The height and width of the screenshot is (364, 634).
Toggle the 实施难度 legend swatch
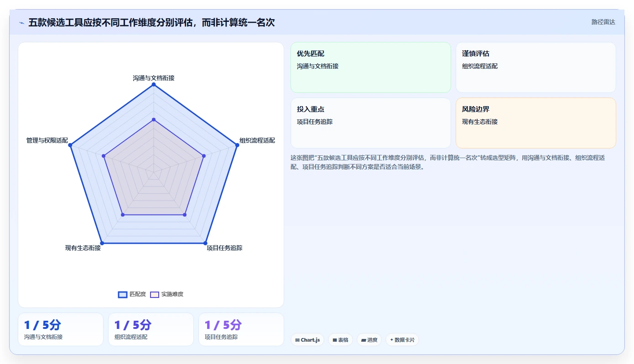(155, 294)
